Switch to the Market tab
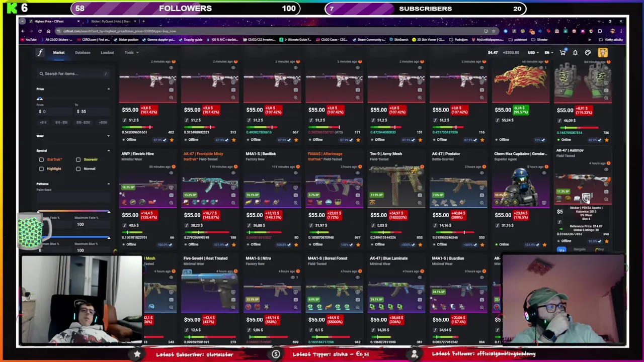 59,52
